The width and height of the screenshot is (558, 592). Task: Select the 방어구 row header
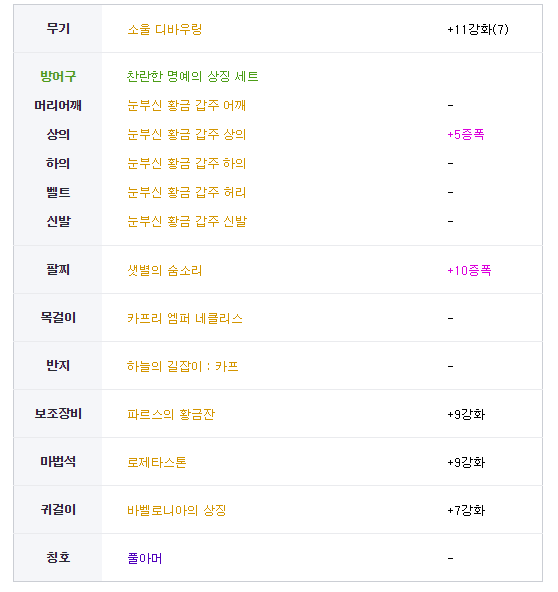58,77
